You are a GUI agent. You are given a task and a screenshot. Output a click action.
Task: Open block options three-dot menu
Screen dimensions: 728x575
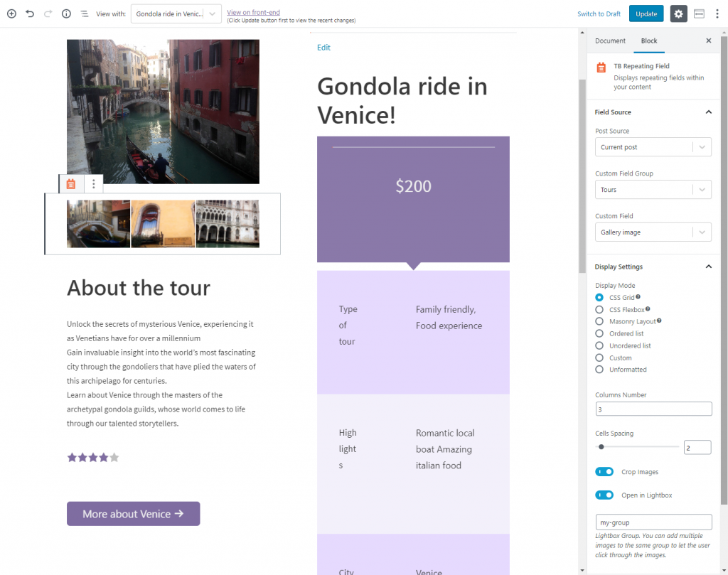pyautogui.click(x=93, y=184)
